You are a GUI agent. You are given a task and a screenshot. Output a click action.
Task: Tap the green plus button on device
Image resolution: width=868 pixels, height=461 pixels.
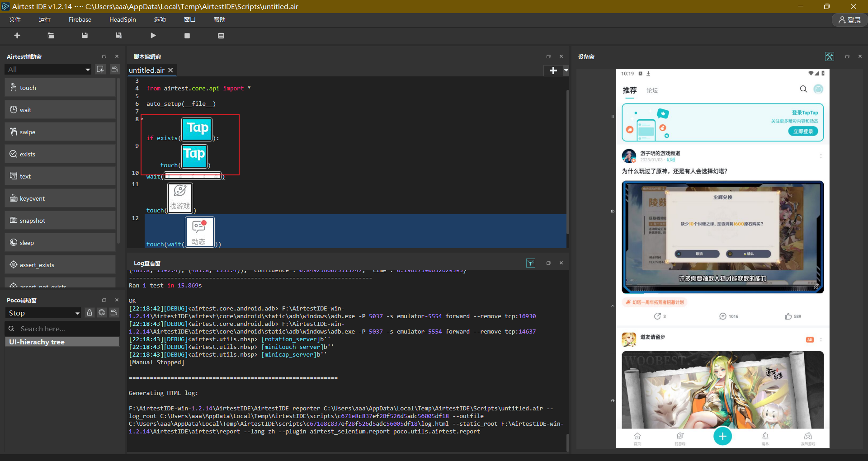click(x=722, y=436)
